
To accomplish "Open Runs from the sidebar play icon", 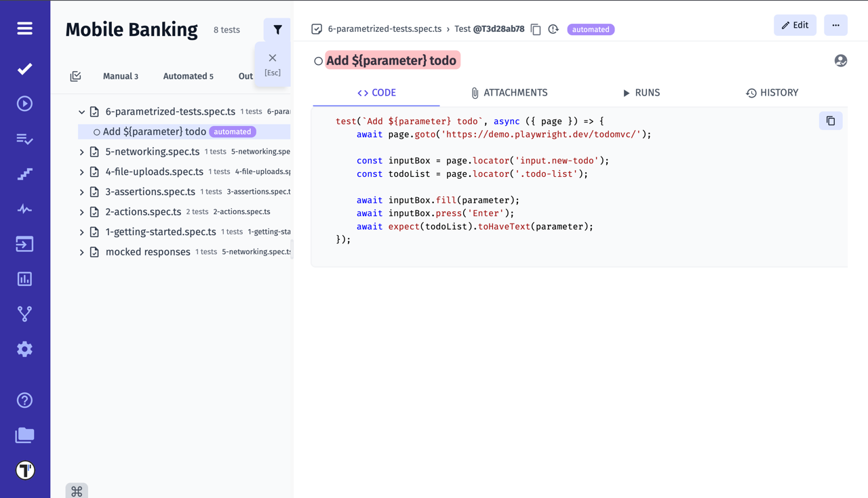I will click(24, 103).
